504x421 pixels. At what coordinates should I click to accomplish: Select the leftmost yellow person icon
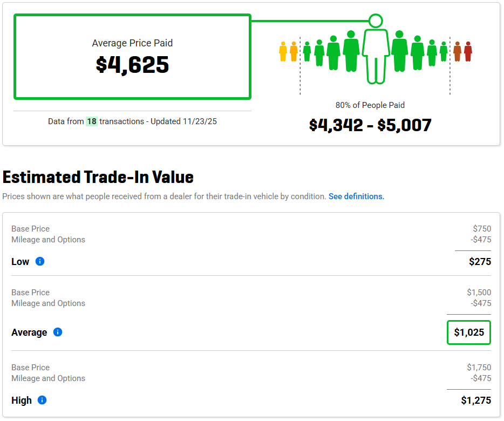[x=283, y=52]
